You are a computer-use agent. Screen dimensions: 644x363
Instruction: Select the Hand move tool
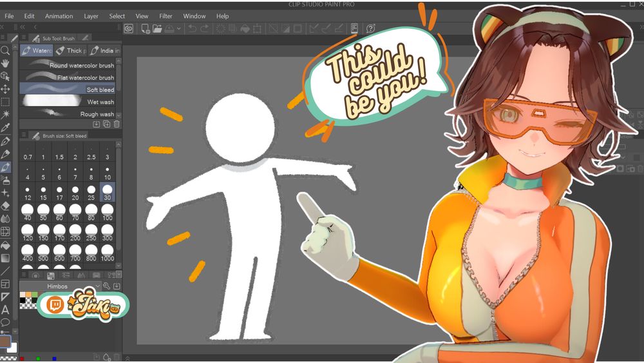tap(5, 63)
